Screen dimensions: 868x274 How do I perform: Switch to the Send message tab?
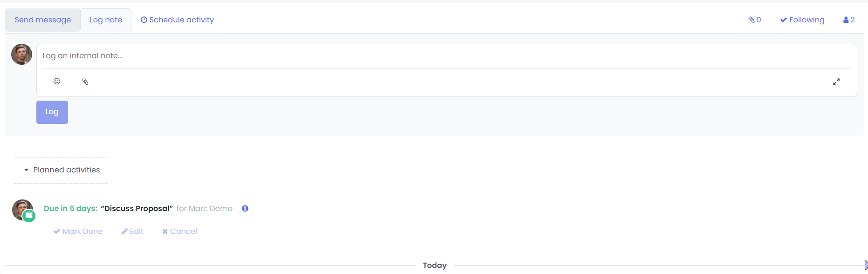tap(43, 20)
